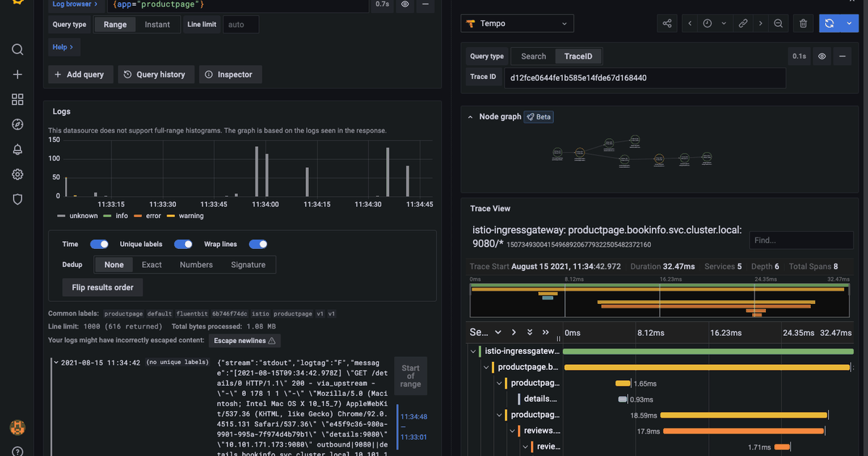Remove the Loki query with minus icon
Image resolution: width=868 pixels, height=456 pixels.
tap(425, 4)
